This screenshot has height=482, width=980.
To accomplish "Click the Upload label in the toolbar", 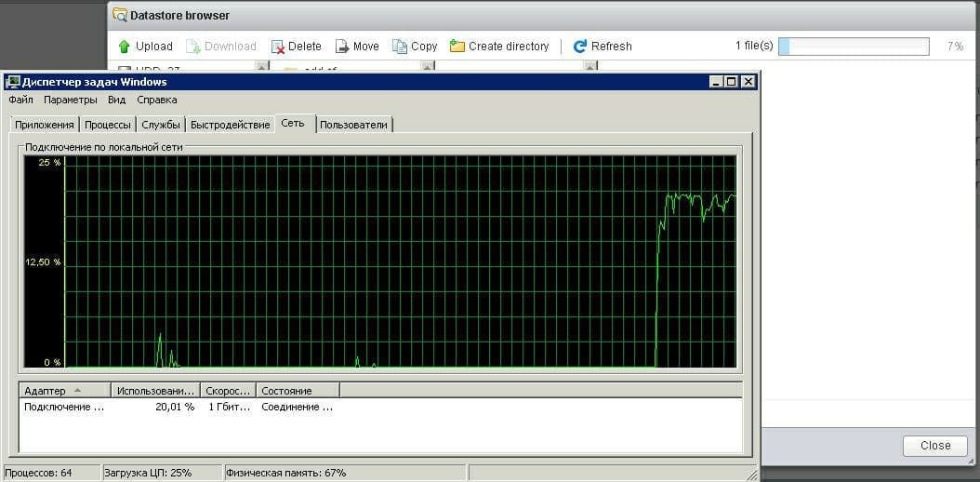I will (153, 47).
